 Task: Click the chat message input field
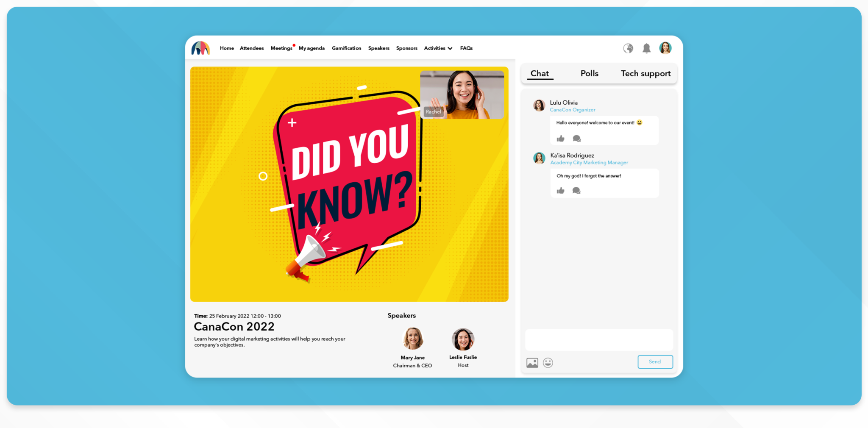599,339
